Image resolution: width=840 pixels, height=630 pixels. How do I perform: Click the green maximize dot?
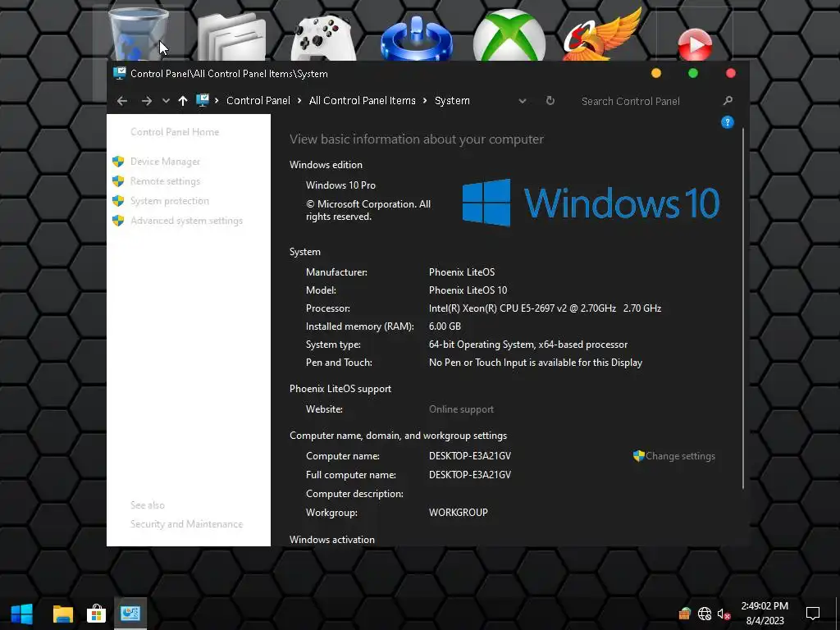(x=693, y=73)
